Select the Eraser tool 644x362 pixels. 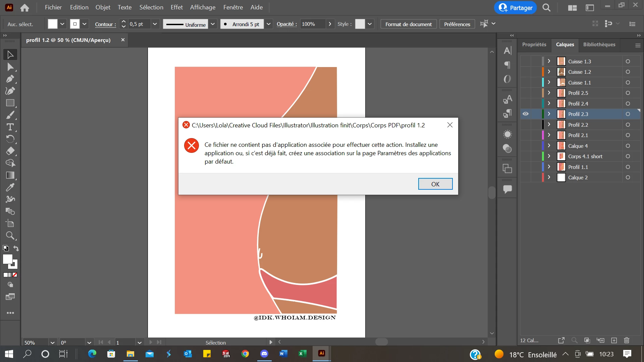10,151
